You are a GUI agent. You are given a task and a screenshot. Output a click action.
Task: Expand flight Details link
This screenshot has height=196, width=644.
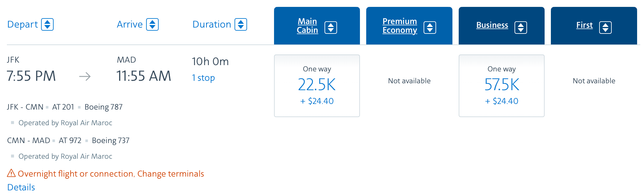click(21, 187)
